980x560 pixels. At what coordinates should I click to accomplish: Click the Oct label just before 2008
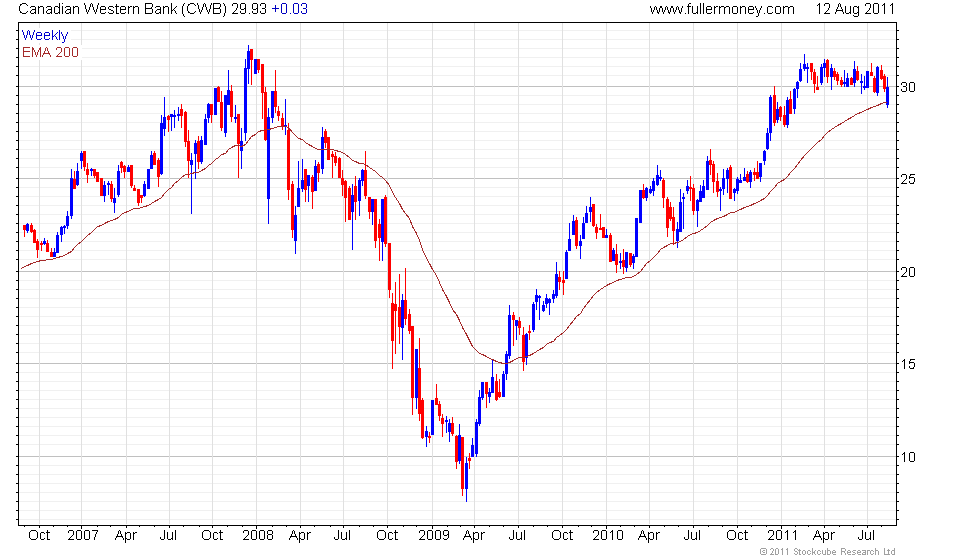pos(212,536)
